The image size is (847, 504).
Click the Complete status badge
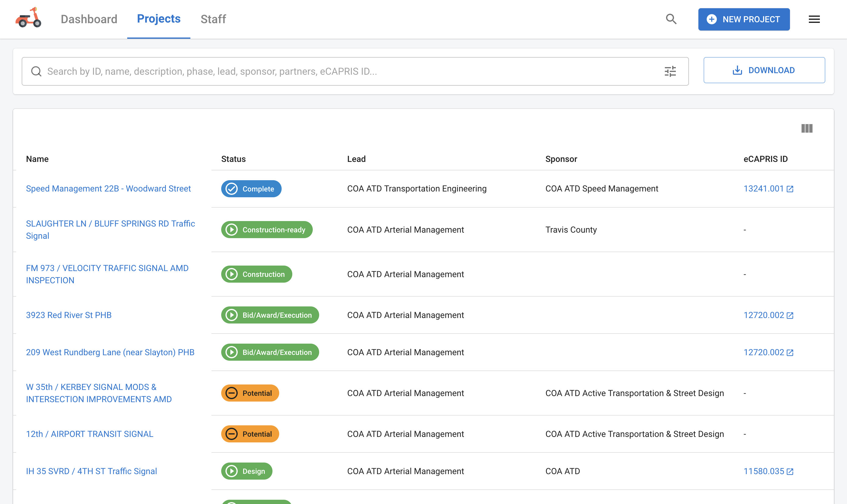point(251,189)
